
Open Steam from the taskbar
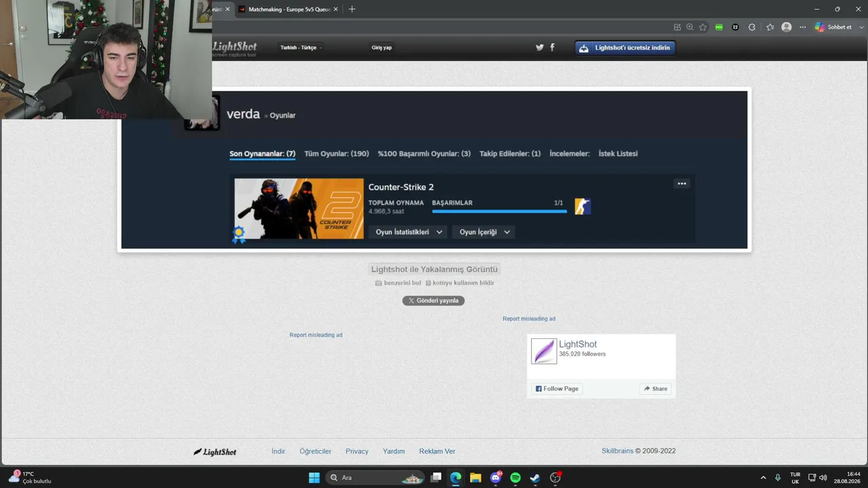[x=535, y=478]
